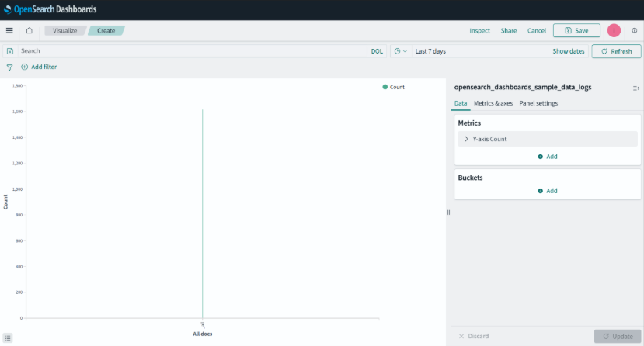The image size is (644, 346).
Task: Switch to the Data tab
Action: tap(461, 103)
